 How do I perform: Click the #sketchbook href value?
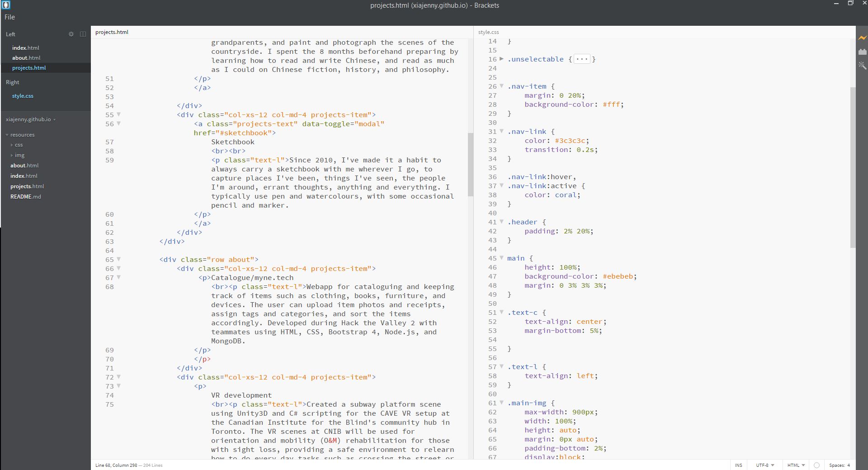click(x=244, y=133)
